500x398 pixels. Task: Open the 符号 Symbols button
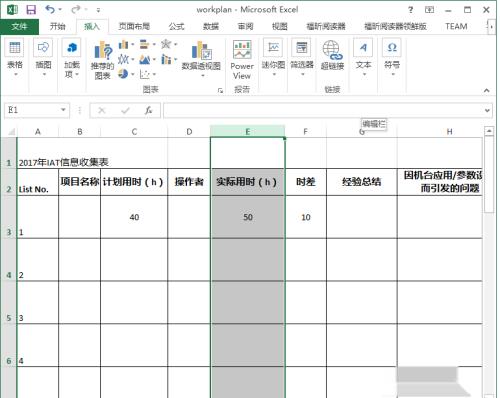392,58
